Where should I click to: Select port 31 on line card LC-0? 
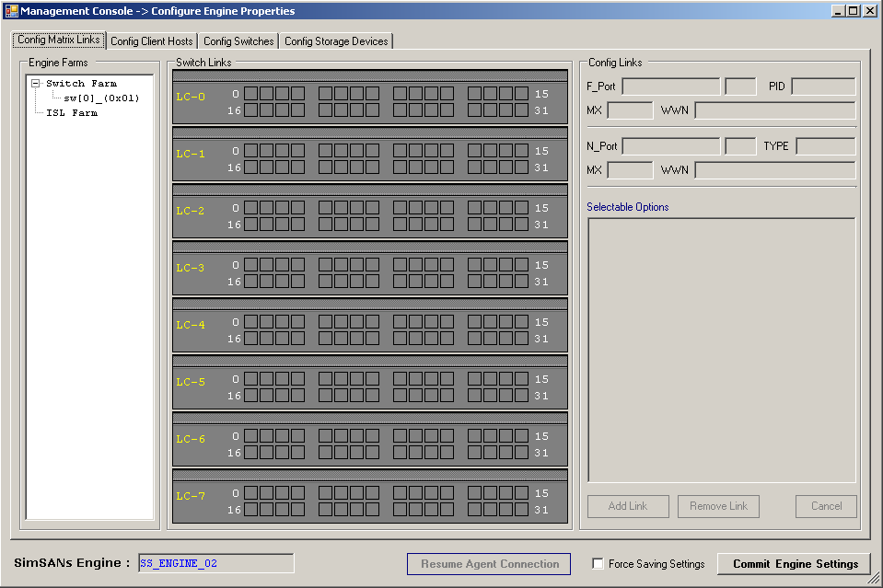[x=521, y=110]
